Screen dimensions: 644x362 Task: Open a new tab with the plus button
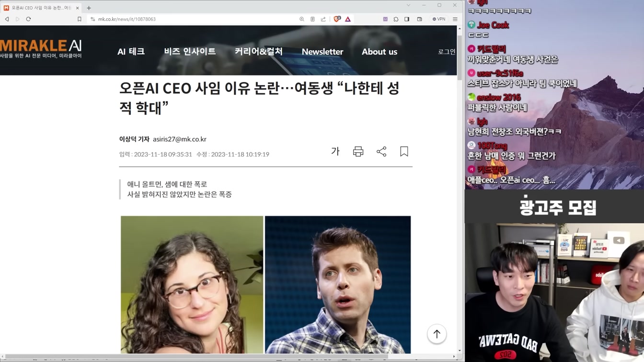[89, 8]
